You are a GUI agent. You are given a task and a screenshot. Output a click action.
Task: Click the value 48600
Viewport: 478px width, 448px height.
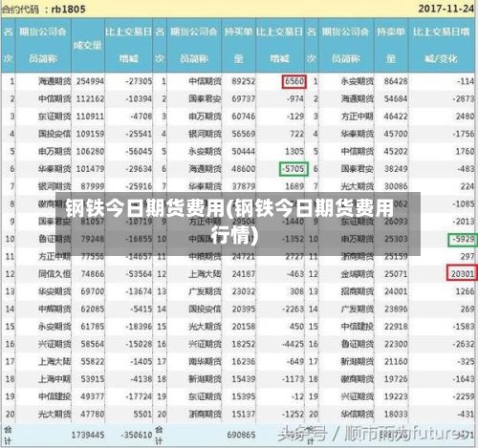tap(244, 169)
